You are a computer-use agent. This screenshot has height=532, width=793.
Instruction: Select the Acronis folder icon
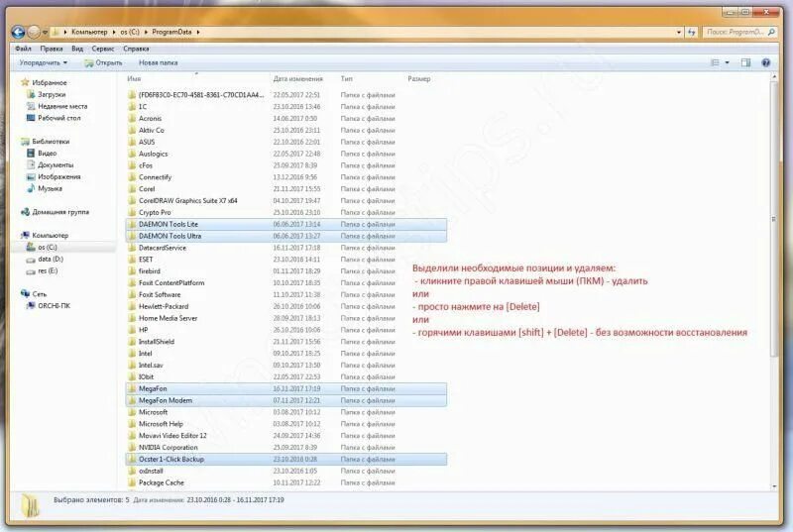pos(132,118)
